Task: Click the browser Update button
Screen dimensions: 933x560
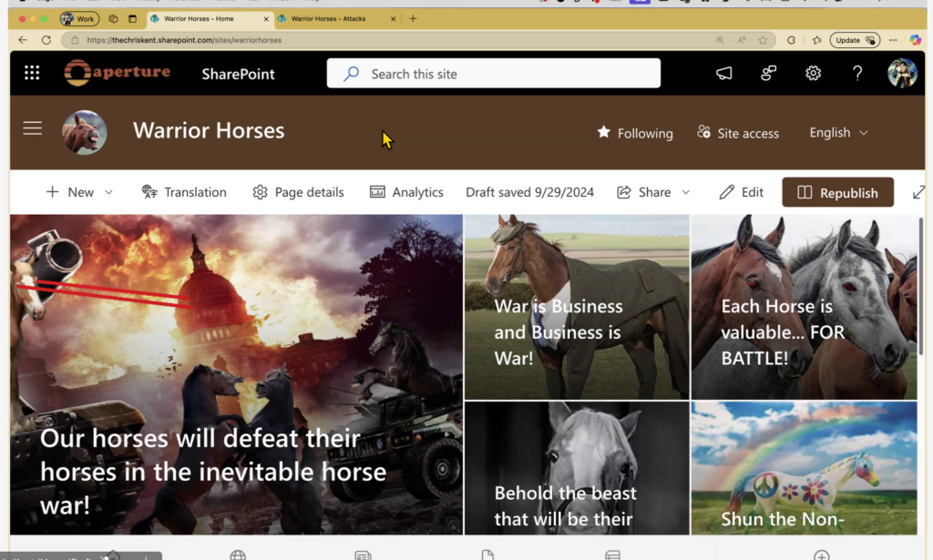Action: point(855,40)
